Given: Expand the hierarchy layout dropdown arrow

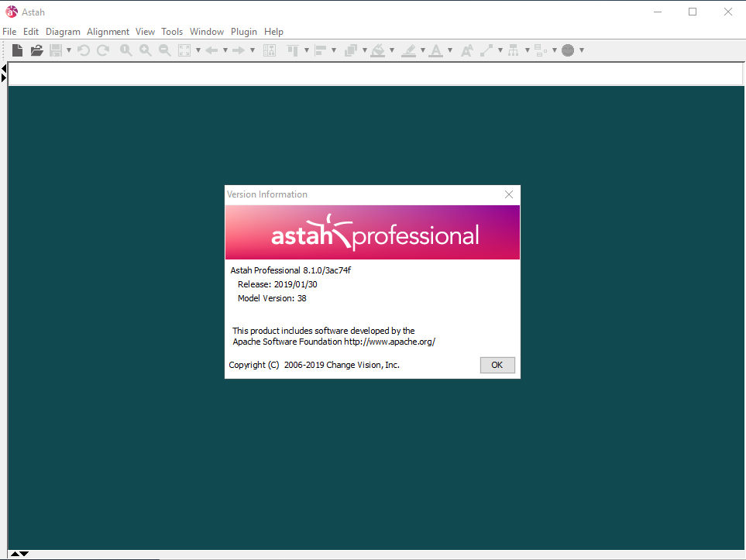Looking at the screenshot, I should pos(527,50).
